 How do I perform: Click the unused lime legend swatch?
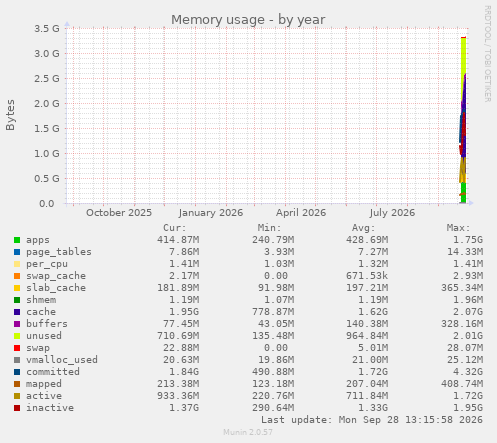(17, 336)
